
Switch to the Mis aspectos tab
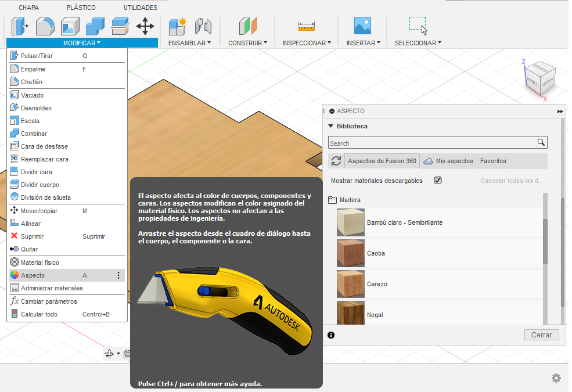tap(448, 161)
